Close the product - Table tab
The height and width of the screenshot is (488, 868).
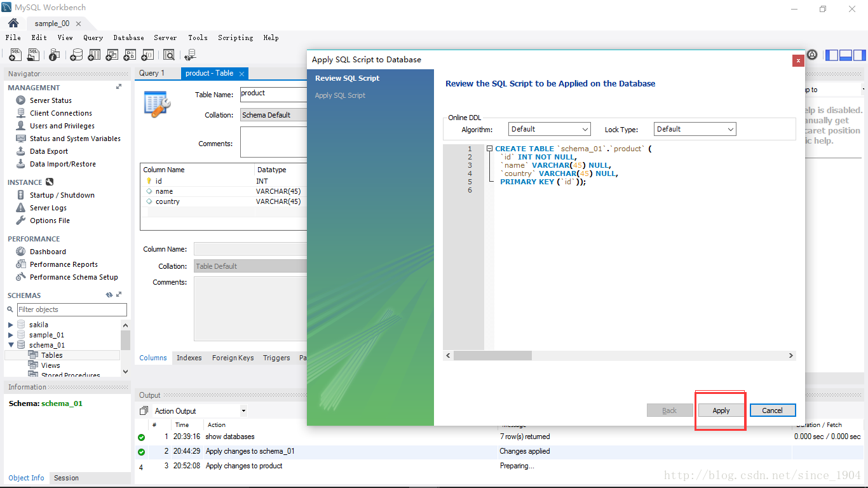(241, 74)
